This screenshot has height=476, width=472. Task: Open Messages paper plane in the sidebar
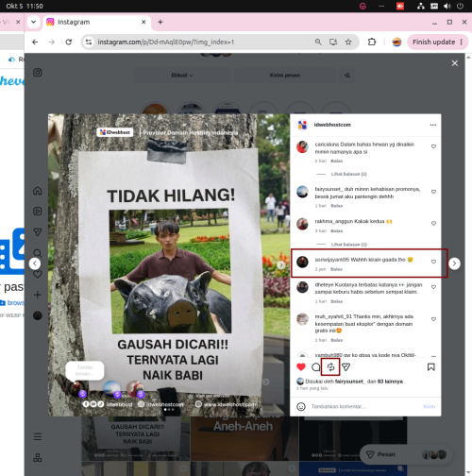pos(38,232)
